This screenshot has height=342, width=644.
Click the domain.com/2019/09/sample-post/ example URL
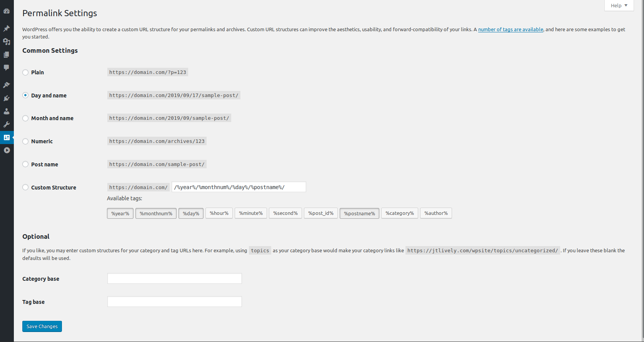(x=169, y=118)
